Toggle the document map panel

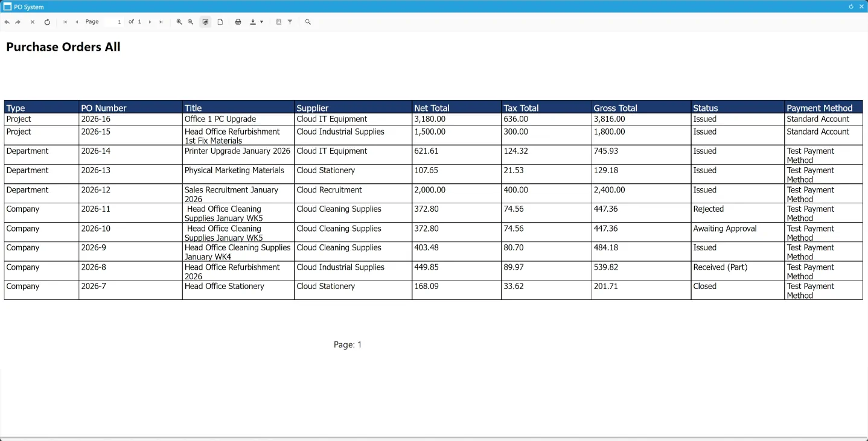(x=278, y=22)
